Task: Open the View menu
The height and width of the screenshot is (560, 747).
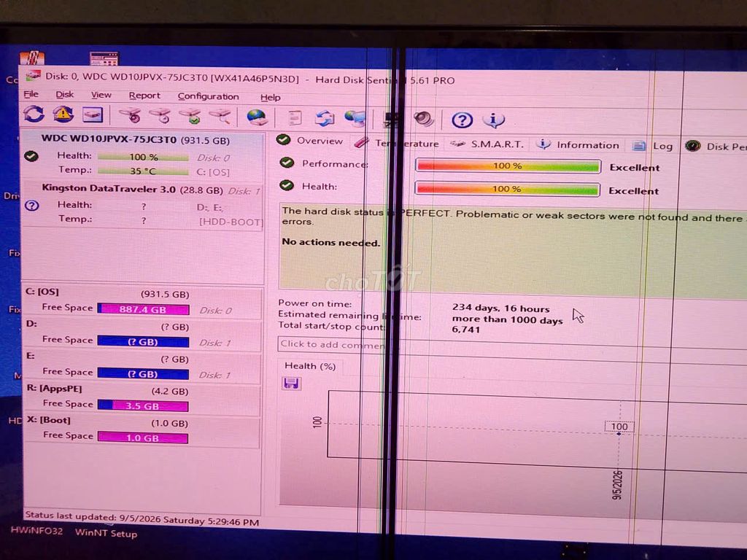Action: pos(101,96)
